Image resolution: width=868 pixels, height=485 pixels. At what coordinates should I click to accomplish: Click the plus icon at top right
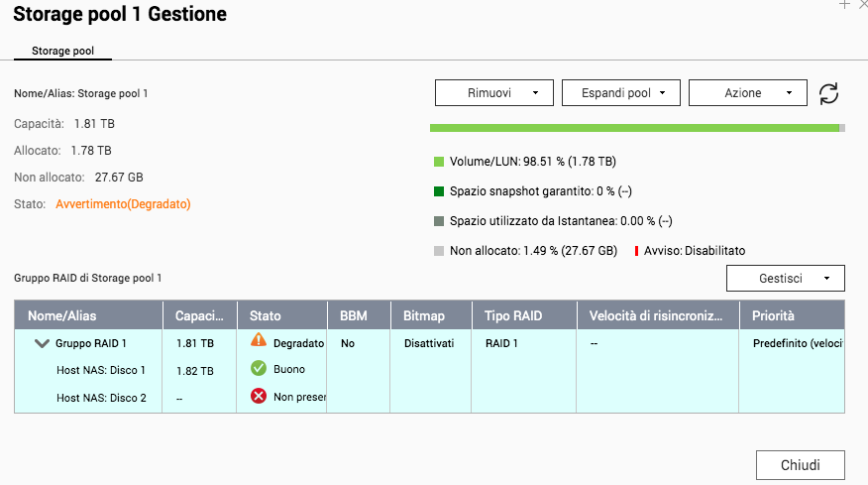[x=844, y=5]
